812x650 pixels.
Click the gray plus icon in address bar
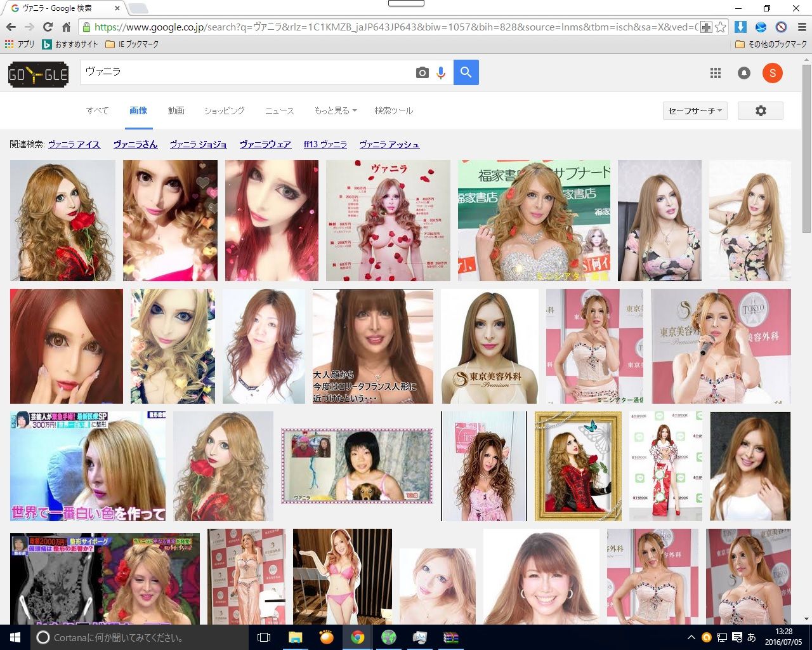point(705,27)
